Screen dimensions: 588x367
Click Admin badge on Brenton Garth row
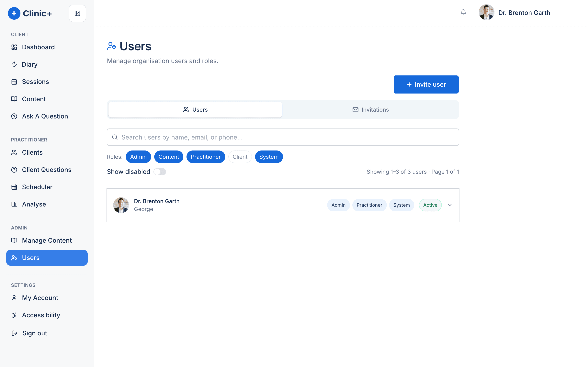(x=338, y=205)
